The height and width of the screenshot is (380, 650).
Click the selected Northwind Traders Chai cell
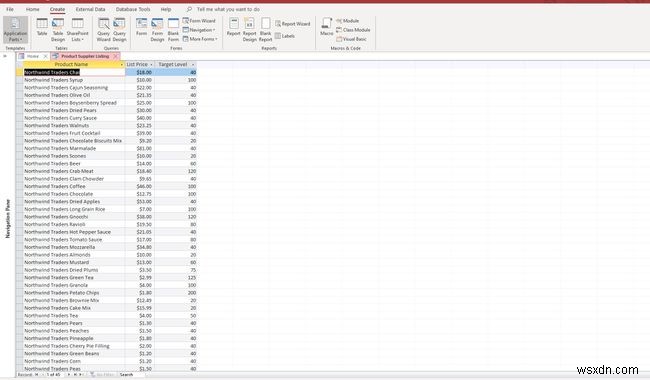pyautogui.click(x=74, y=73)
